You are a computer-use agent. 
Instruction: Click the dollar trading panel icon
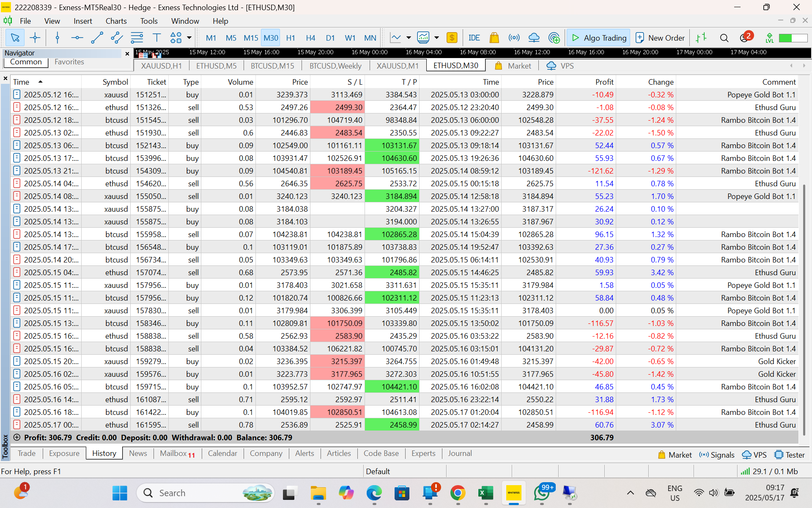pos(452,38)
